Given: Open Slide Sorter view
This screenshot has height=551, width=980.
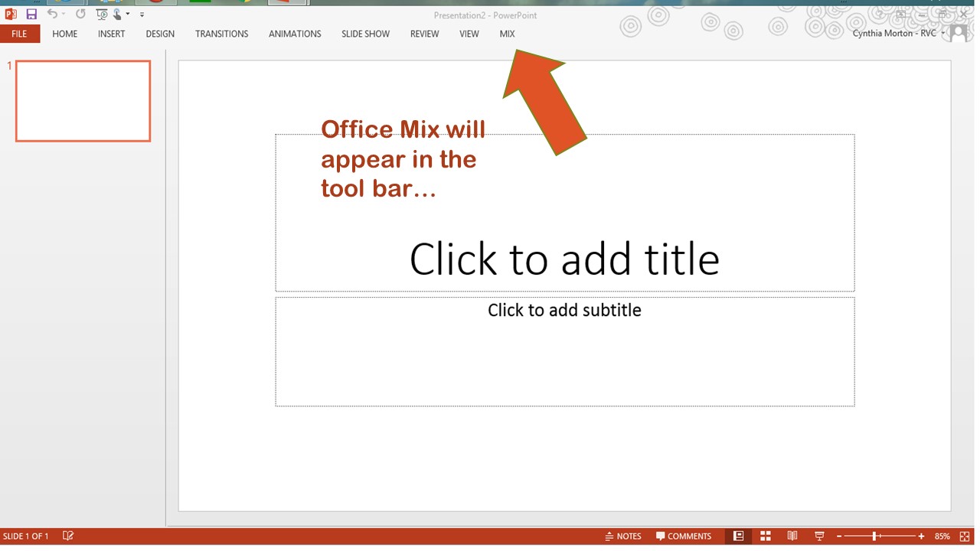Looking at the screenshot, I should (x=765, y=536).
